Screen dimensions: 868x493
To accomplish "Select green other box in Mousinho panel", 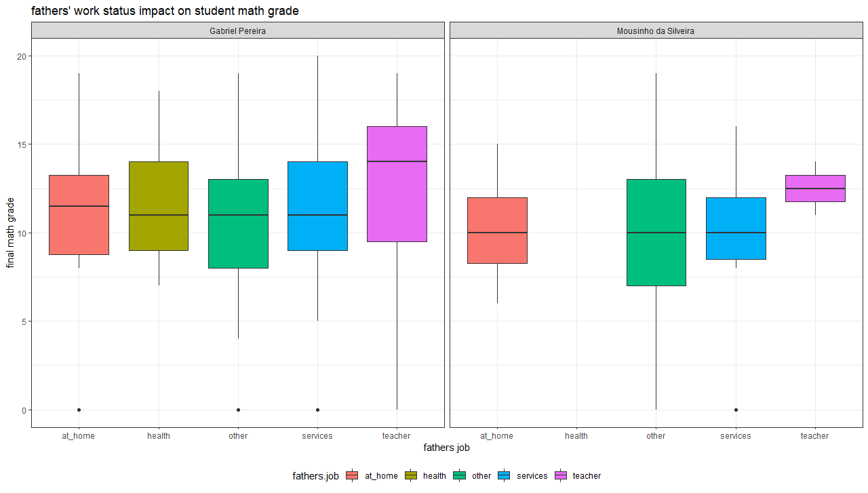I will point(656,233).
